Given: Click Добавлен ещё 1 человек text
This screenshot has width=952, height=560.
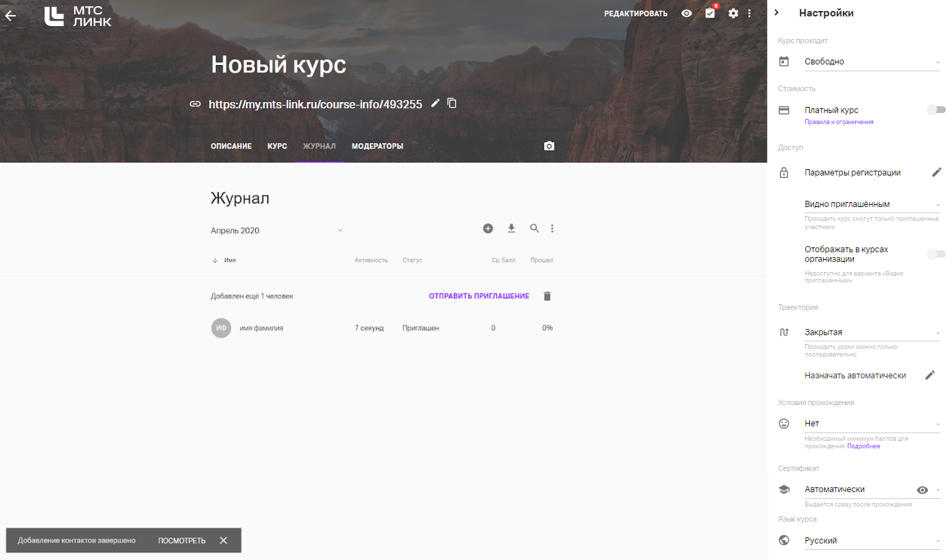Looking at the screenshot, I should 252,296.
